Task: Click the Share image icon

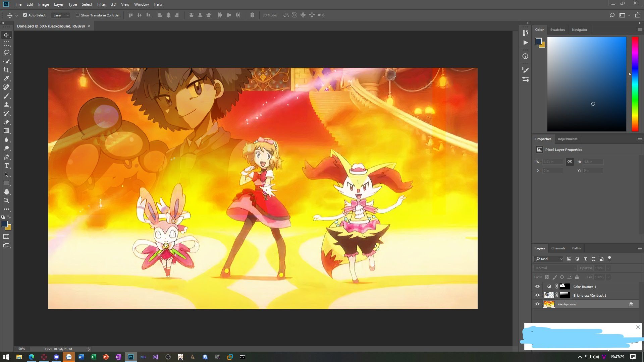Action: (638, 15)
